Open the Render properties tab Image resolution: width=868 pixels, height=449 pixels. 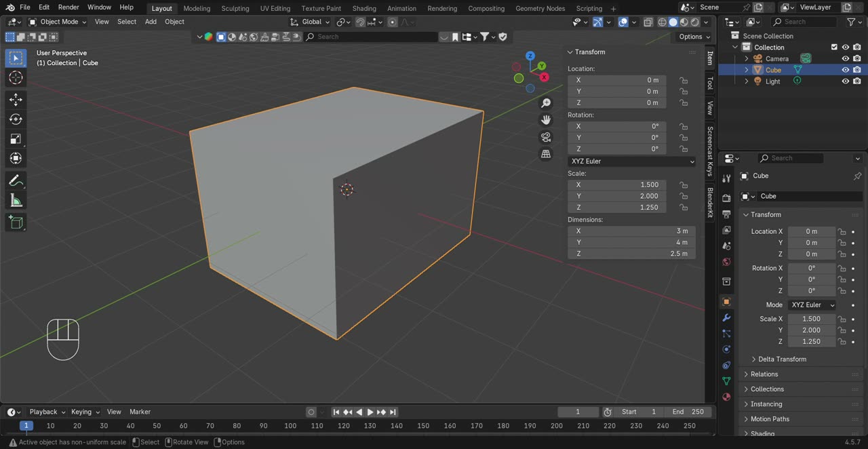click(726, 198)
